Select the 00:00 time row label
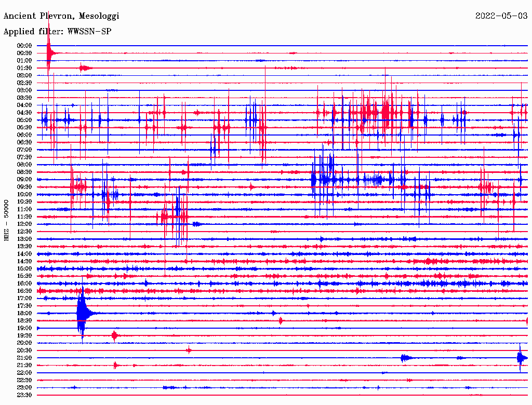The image size is (532, 405). (x=24, y=46)
